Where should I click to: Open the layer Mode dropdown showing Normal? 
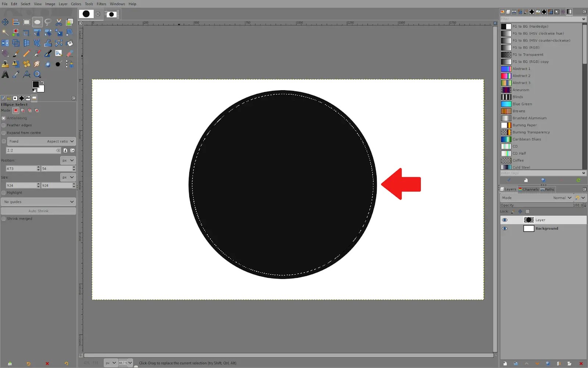pos(562,198)
